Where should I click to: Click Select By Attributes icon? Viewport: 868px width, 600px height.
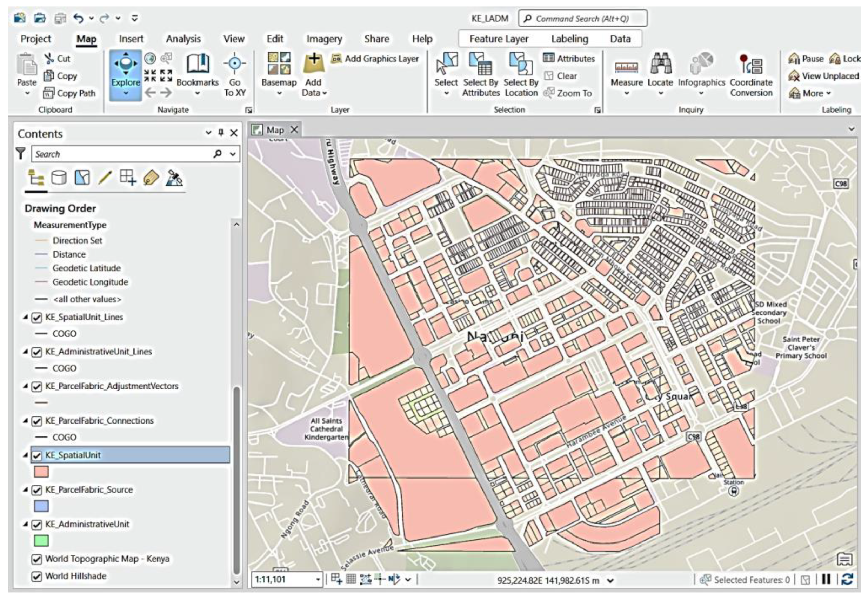[480, 64]
